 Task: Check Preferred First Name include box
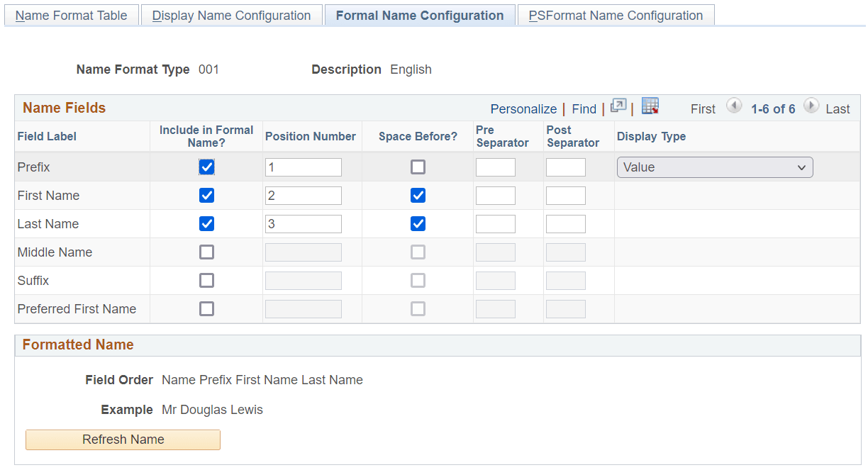pyautogui.click(x=206, y=308)
